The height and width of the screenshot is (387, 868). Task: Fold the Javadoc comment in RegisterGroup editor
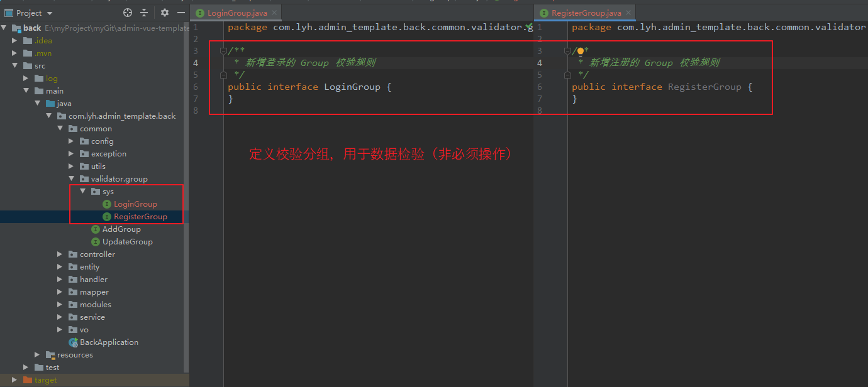tap(567, 51)
